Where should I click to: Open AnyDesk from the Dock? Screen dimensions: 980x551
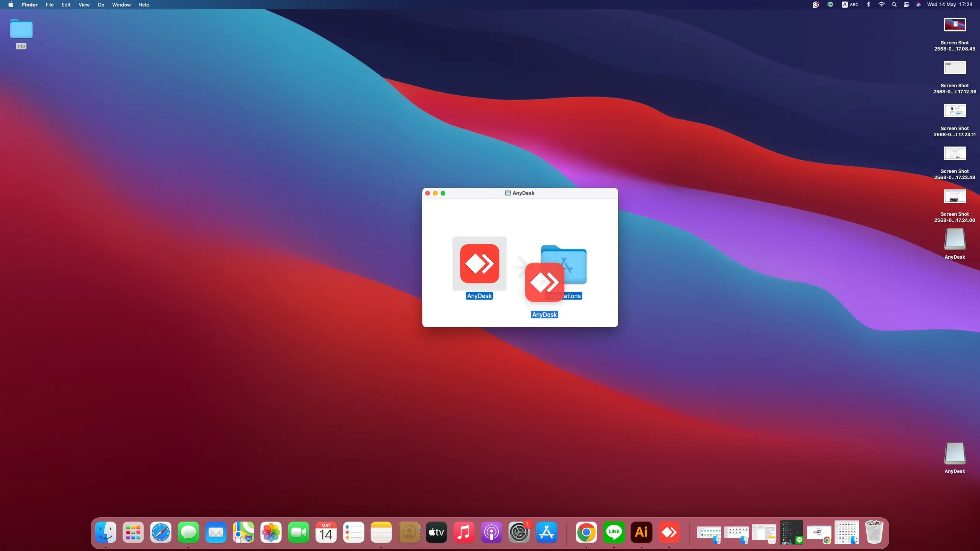tap(669, 532)
